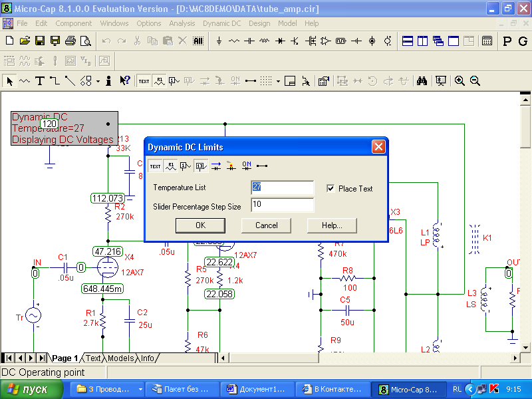Click the RL language indicator

457,389
